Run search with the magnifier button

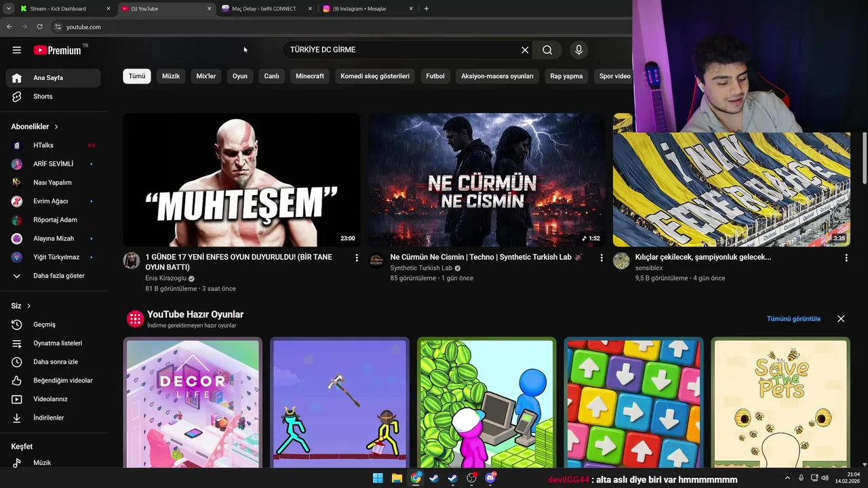click(547, 49)
